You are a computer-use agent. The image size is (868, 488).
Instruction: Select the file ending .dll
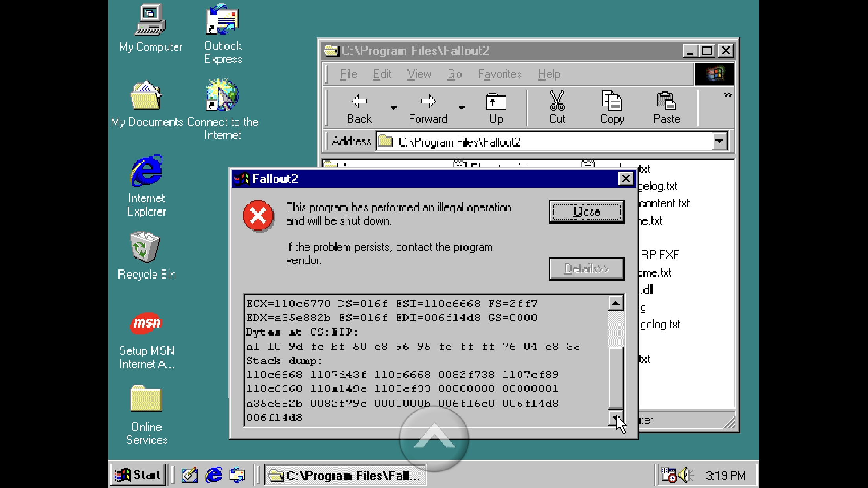tap(647, 290)
